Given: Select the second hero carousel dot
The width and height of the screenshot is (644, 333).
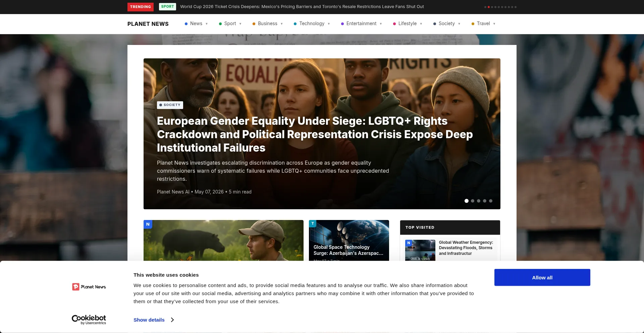Looking at the screenshot, I should click(473, 201).
